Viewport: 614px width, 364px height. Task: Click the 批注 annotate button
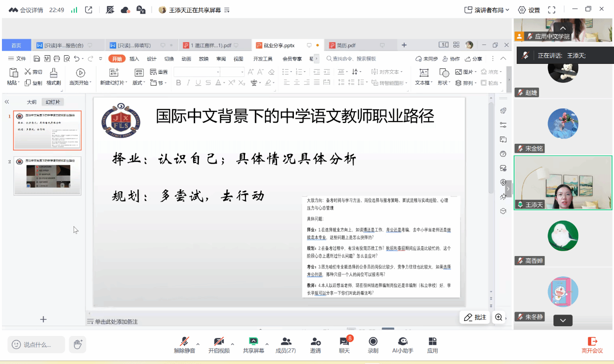475,318
